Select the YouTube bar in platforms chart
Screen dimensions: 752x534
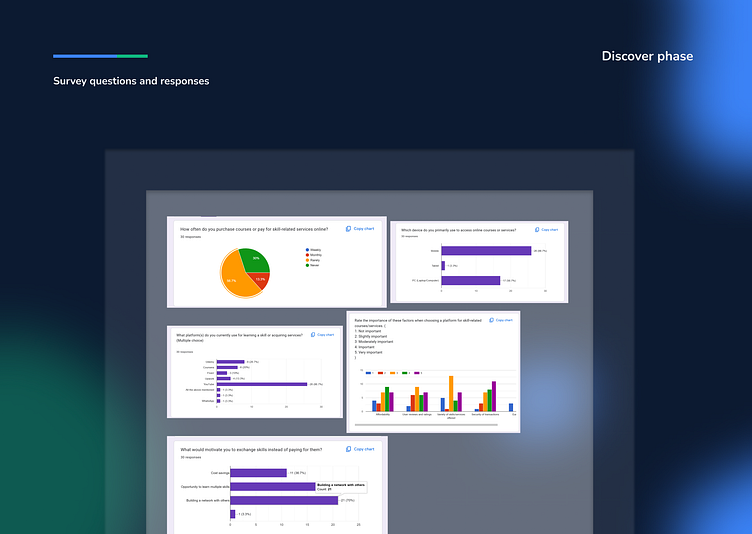(262, 384)
